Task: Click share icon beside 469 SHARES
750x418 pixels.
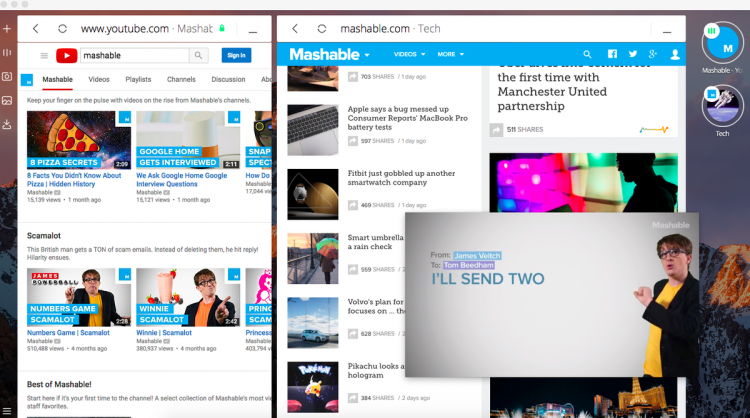Action: tap(353, 205)
